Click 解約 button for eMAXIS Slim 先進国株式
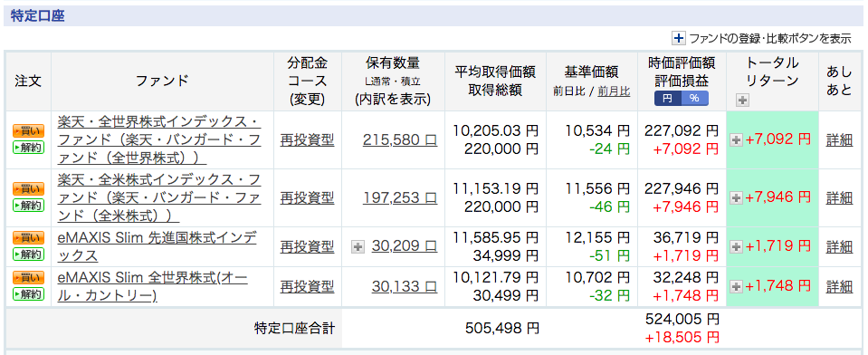This screenshot has height=355, width=868. click(28, 254)
